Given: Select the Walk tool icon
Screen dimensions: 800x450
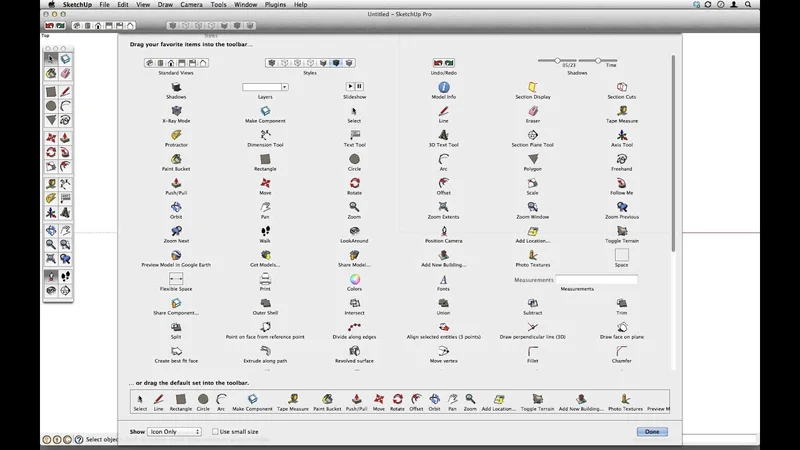Looking at the screenshot, I should [265, 231].
